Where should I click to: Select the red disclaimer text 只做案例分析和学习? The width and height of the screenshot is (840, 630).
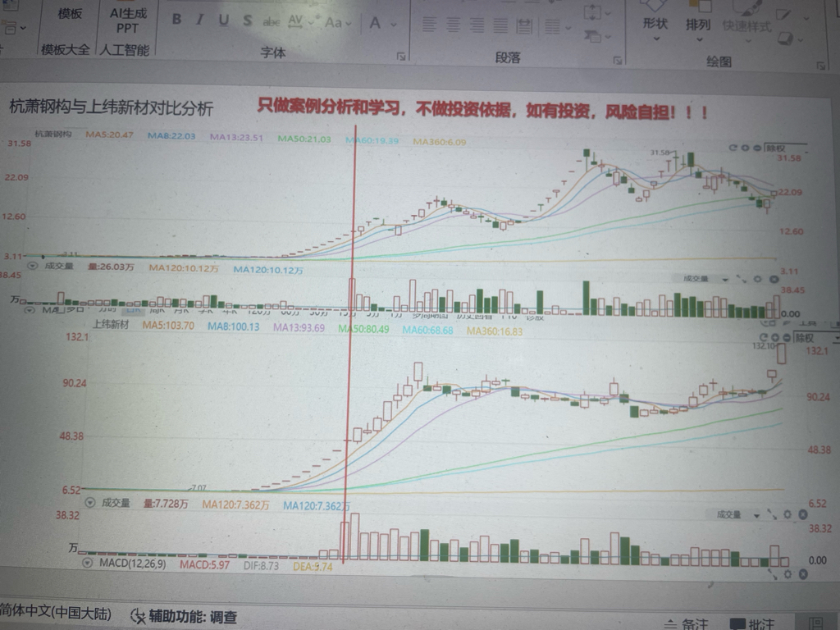328,106
